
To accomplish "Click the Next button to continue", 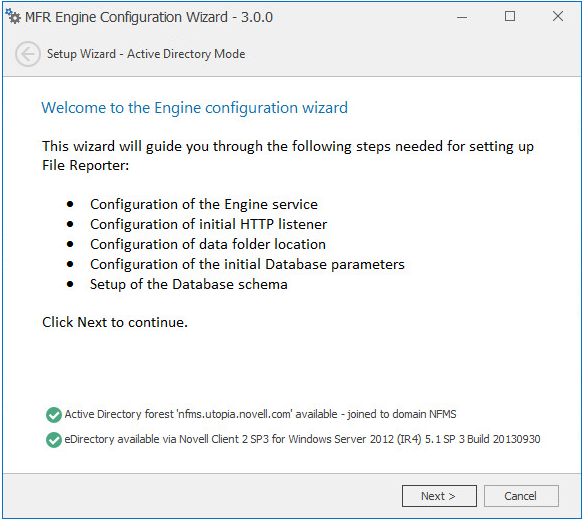I will [x=439, y=496].
